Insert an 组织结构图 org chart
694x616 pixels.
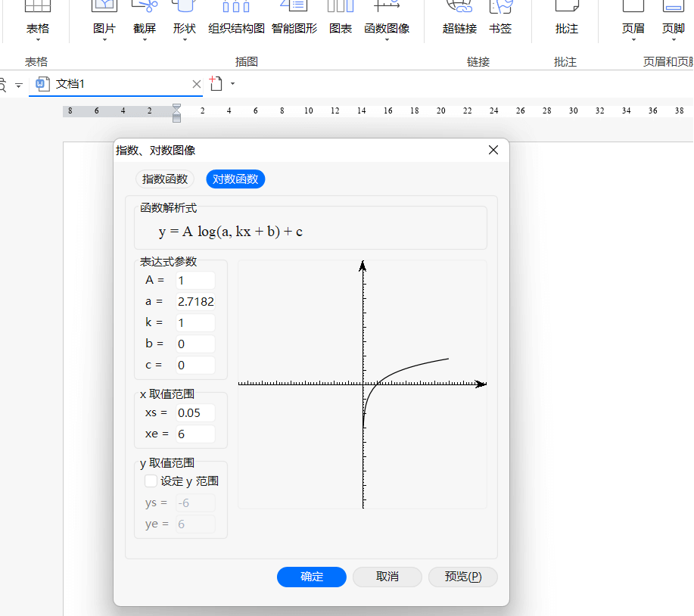(236, 17)
